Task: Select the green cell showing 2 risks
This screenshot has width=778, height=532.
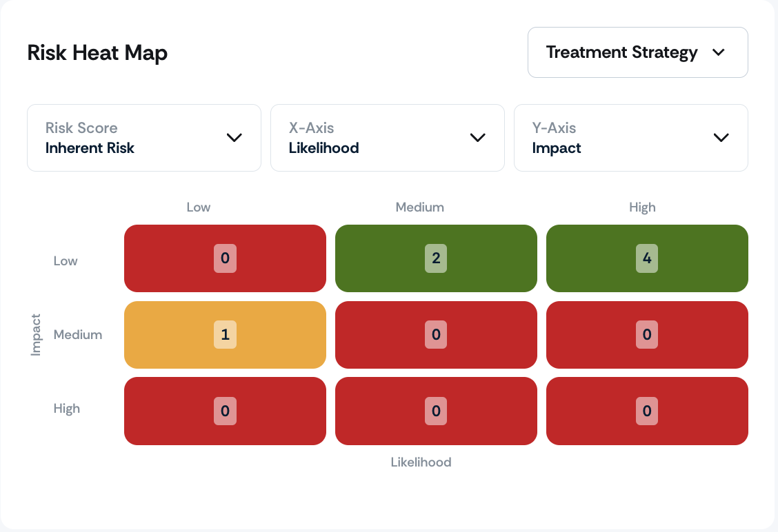Action: [x=436, y=258]
